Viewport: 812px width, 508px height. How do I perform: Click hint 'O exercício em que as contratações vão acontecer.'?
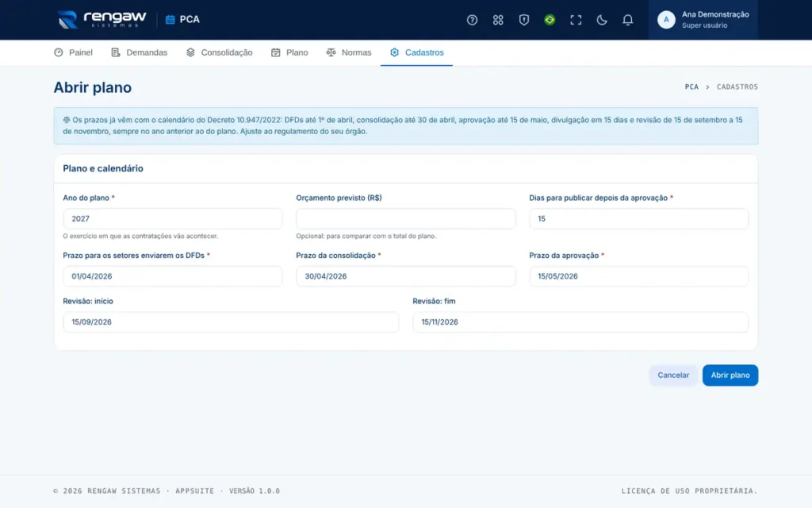[140, 236]
